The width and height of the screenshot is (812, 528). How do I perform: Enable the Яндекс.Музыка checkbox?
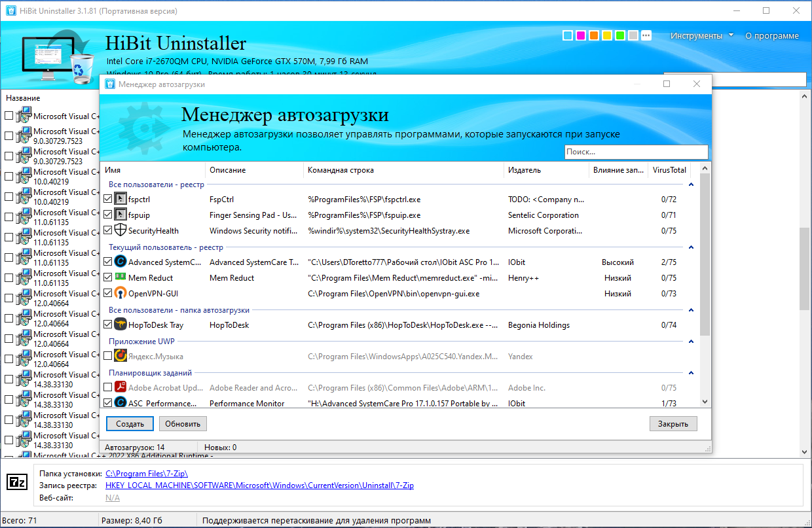pyautogui.click(x=108, y=356)
